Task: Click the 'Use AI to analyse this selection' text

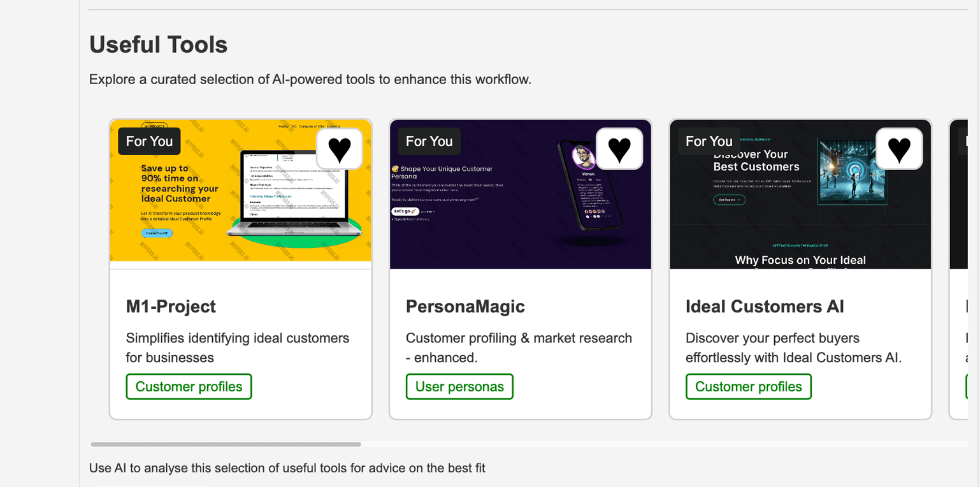Action: (287, 469)
